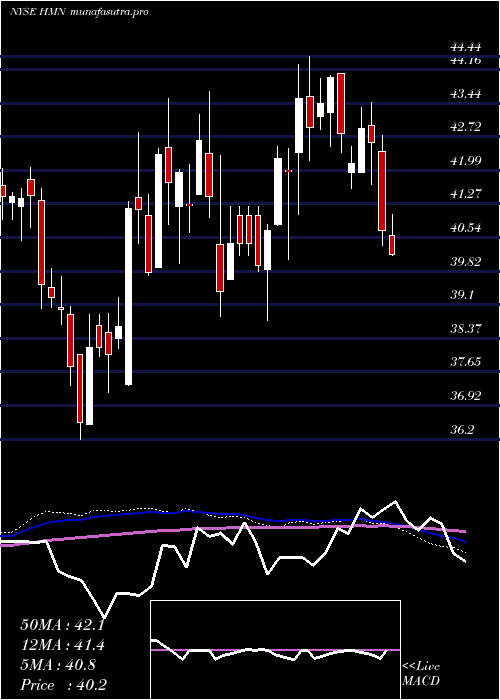Click the 12MA : 41.4 readout
Screen dimensions: 500x700
click(63, 645)
